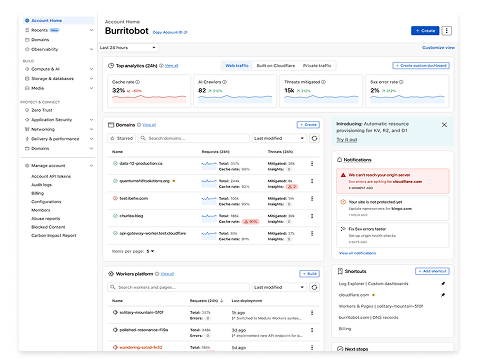Click star next to quantumshiftsolutions.org
This screenshot has height=360, width=480.
coord(174,181)
